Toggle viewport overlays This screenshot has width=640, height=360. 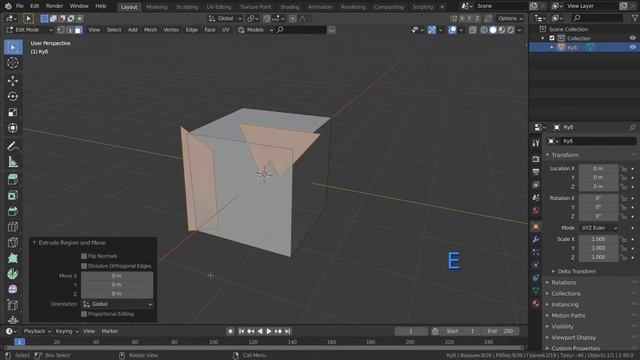(452, 30)
